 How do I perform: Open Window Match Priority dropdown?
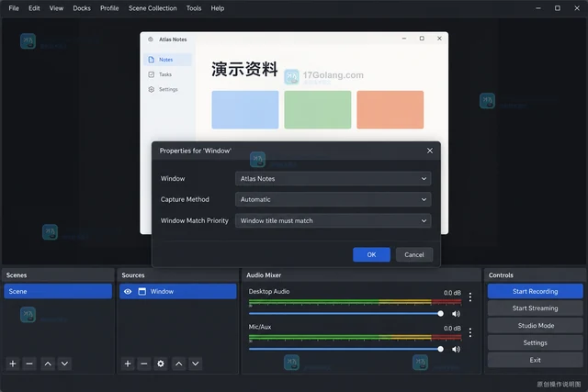pos(333,220)
